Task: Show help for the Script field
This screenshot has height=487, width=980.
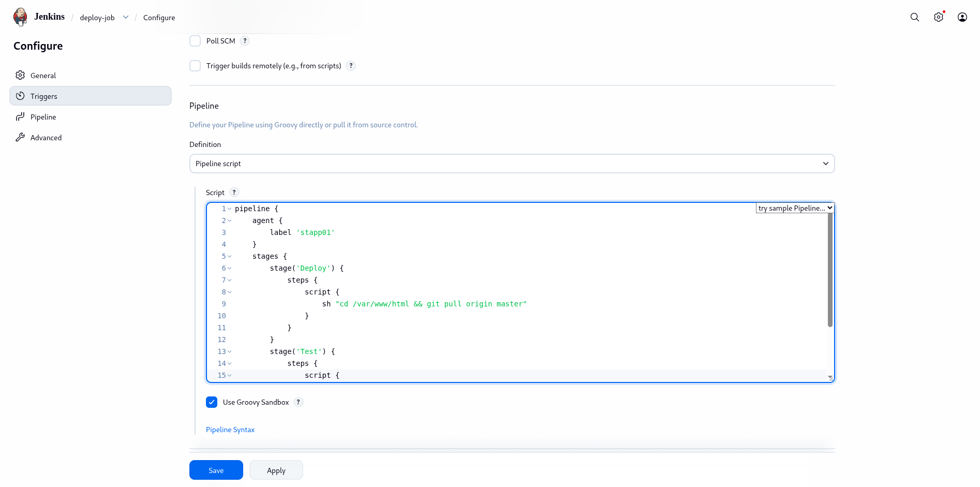Action: click(x=234, y=193)
